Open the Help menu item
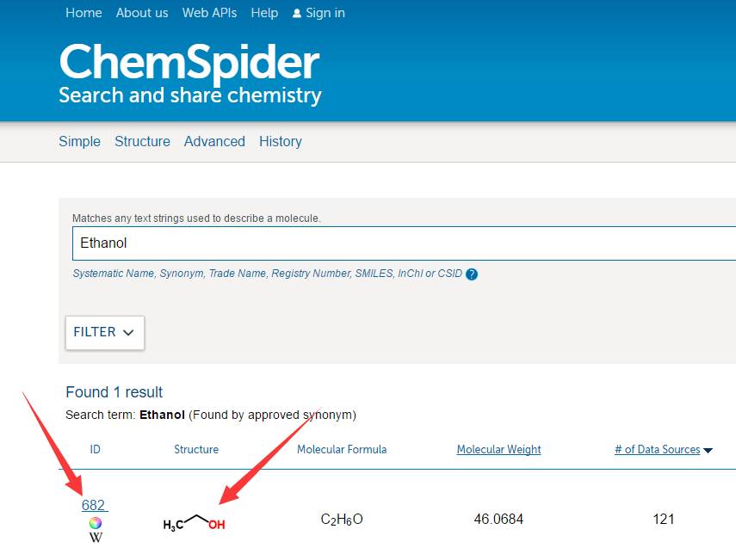This screenshot has height=560, width=736. pos(264,13)
